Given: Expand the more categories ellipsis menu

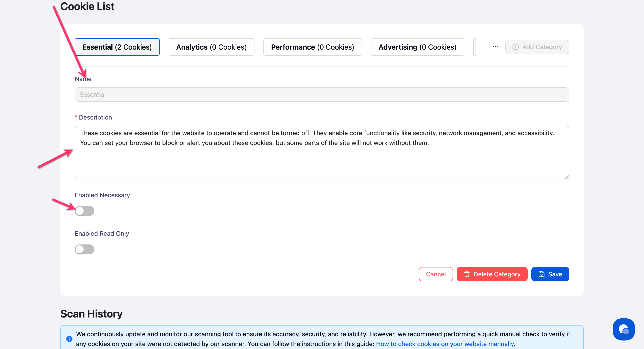Looking at the screenshot, I should [x=495, y=47].
